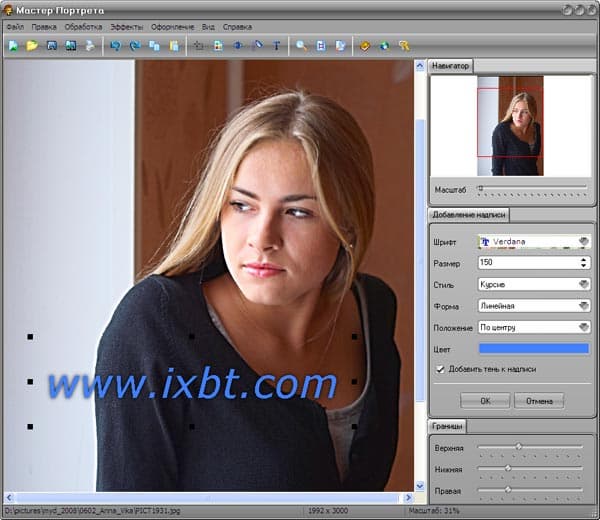Image resolution: width=600 pixels, height=520 pixels.
Task: Select the text T tool icon
Action: (276, 46)
